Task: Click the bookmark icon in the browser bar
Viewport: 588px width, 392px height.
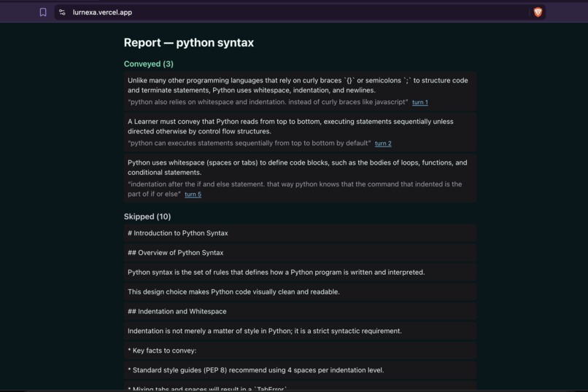Action: (x=43, y=12)
